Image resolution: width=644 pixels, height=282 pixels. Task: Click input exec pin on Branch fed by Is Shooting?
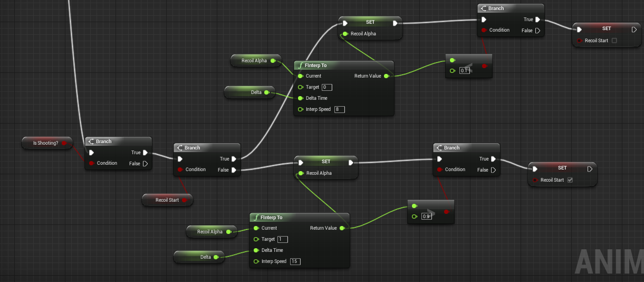92,153
